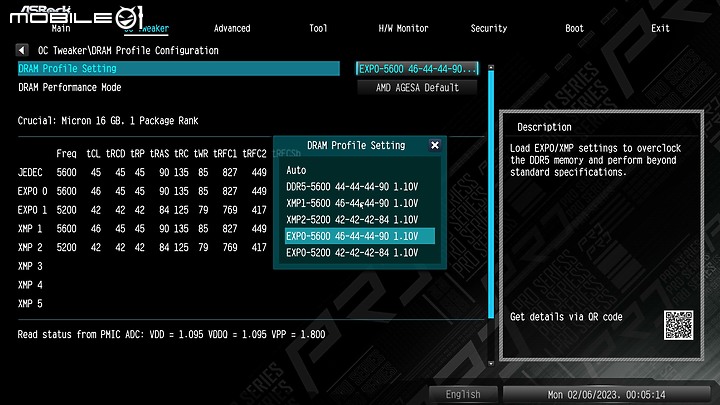Click the tRFC2 column header
720x405 pixels.
coord(254,154)
